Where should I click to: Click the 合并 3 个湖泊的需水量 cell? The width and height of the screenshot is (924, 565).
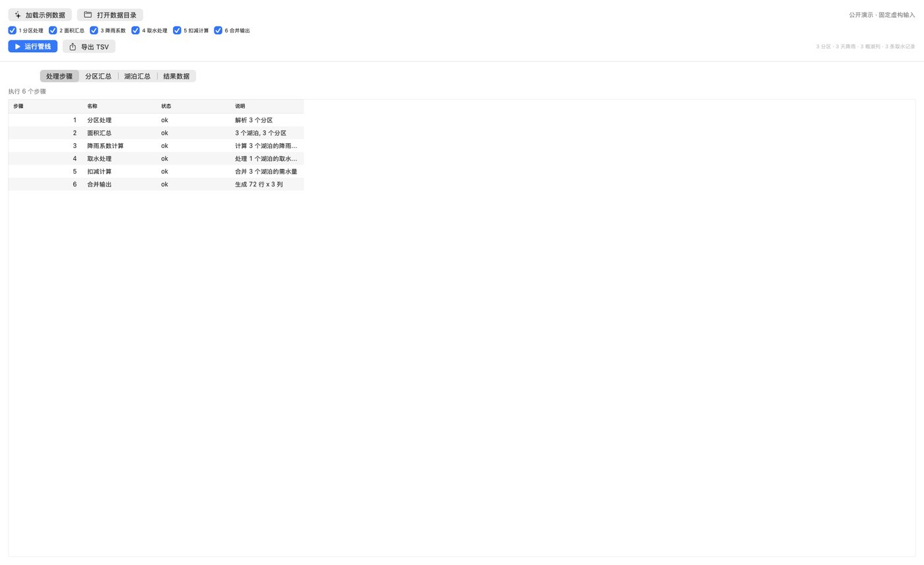pos(267,172)
